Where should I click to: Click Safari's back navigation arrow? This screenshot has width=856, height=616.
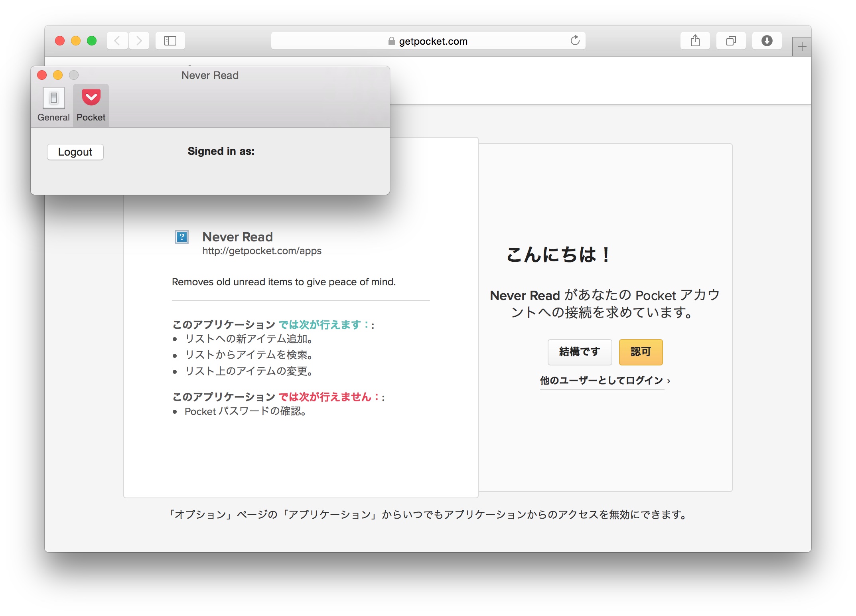point(117,41)
